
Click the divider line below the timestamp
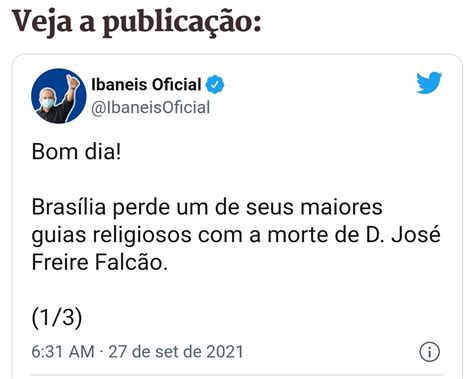[x=237, y=375]
